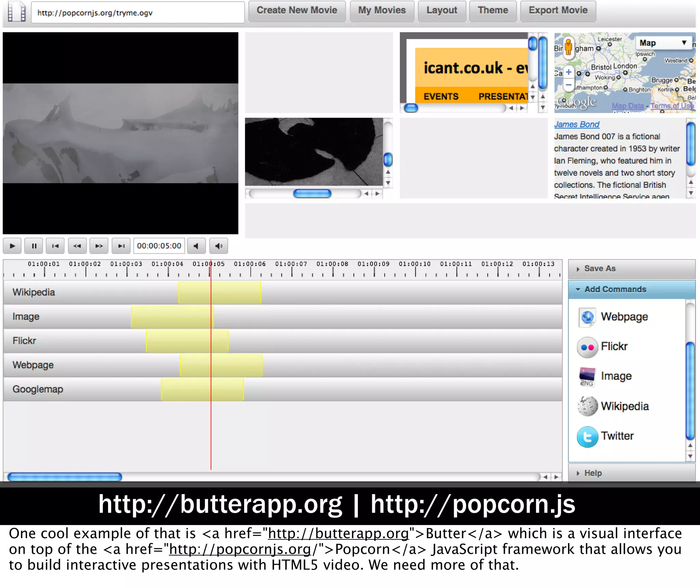
Task: Collapse the Add Commands panel
Action: [x=632, y=289]
